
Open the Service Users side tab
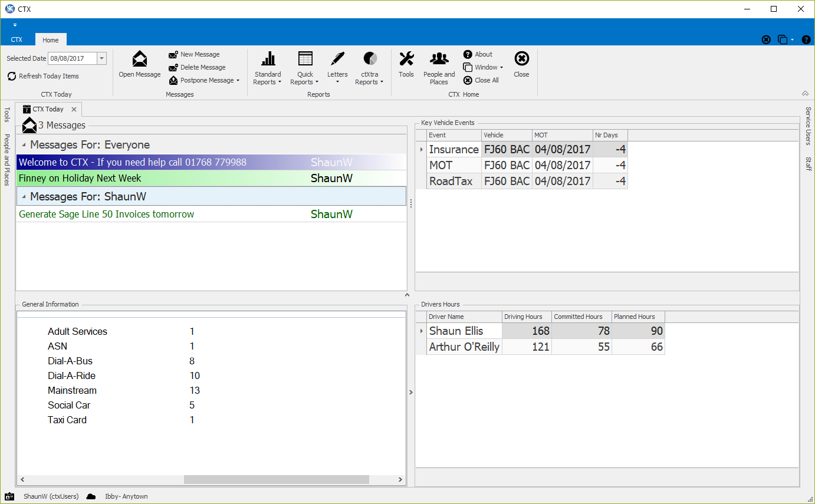tap(808, 126)
